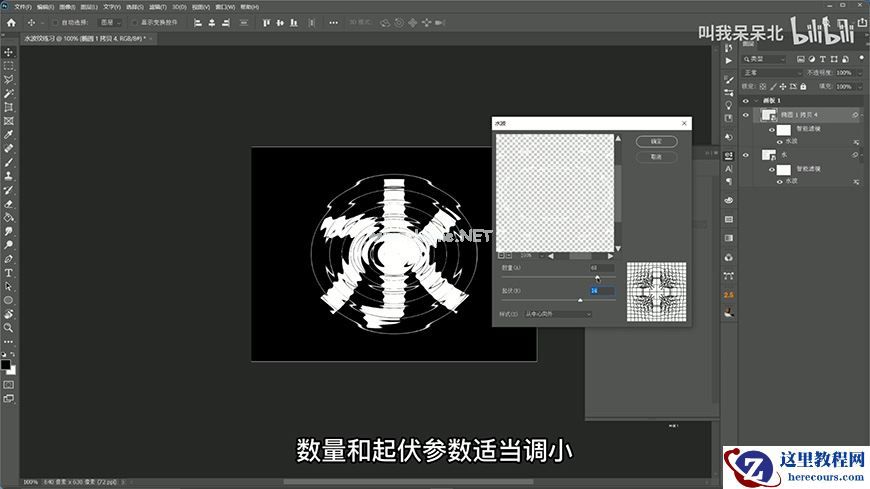870x489 pixels.
Task: Click the ridges value input field
Action: pos(602,291)
